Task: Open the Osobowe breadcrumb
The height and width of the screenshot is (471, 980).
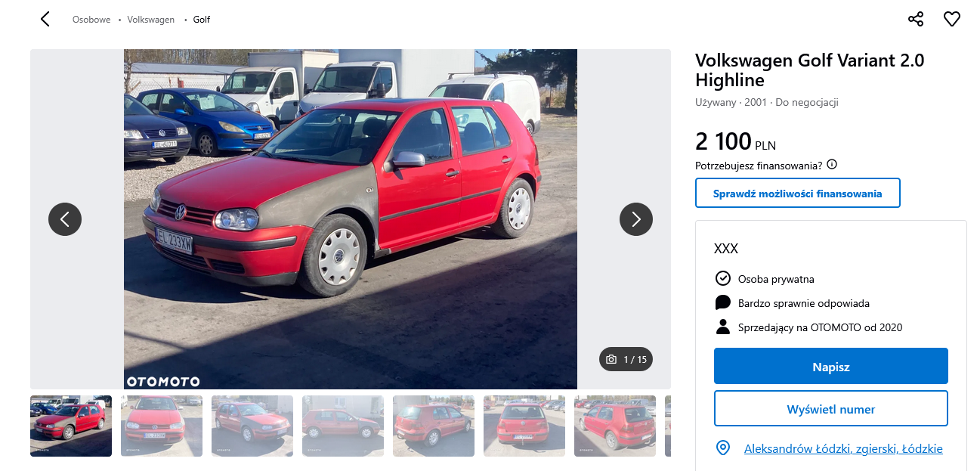Action: point(91,20)
